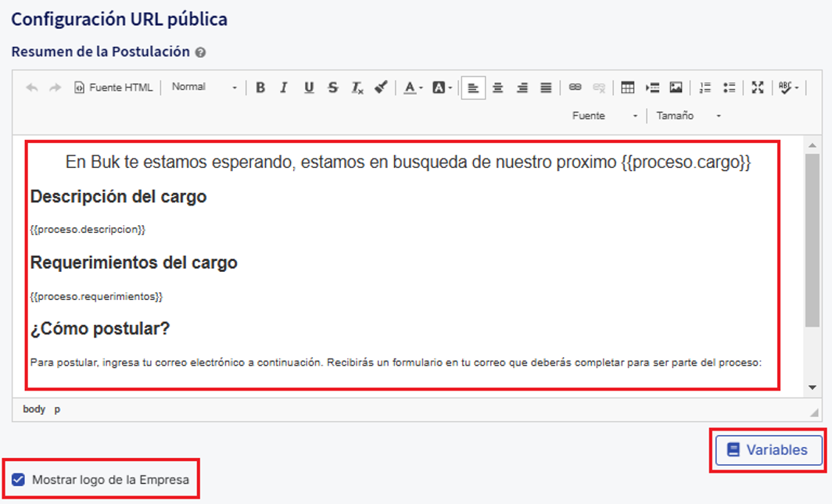The image size is (832, 504).
Task: Toggle bold formatting in the editor toolbar
Action: [260, 88]
